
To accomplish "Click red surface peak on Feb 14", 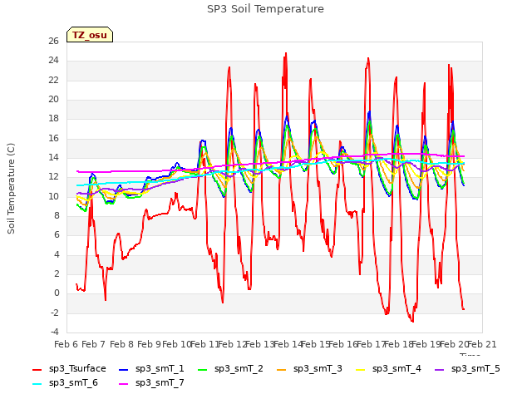I will 286,53.
